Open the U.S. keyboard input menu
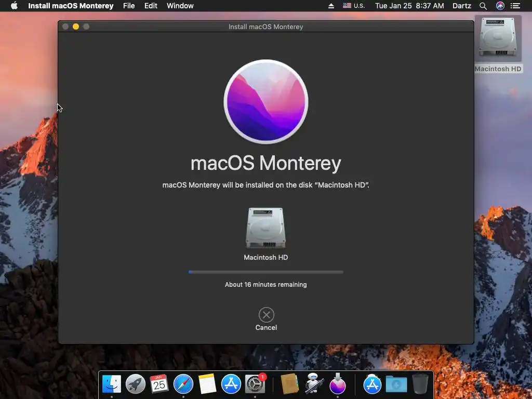Image resolution: width=532 pixels, height=399 pixels. pos(353,6)
